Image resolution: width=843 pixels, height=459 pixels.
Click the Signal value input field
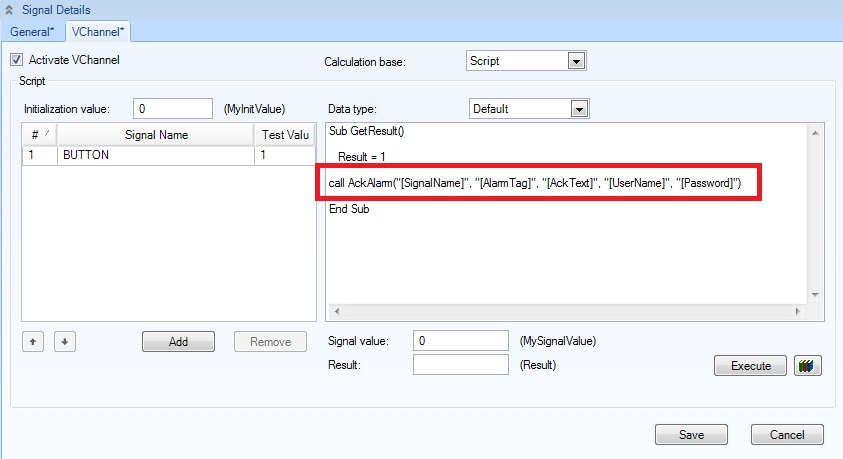(x=461, y=341)
